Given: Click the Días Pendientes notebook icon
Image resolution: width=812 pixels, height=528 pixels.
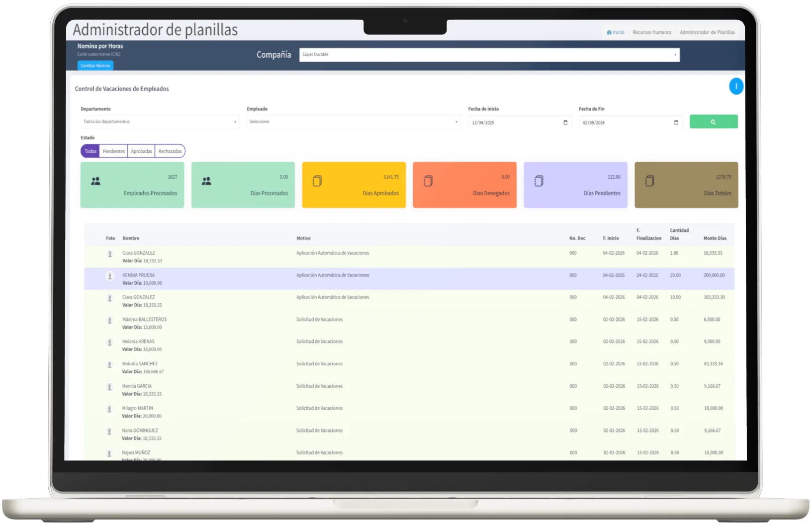Looking at the screenshot, I should click(539, 182).
